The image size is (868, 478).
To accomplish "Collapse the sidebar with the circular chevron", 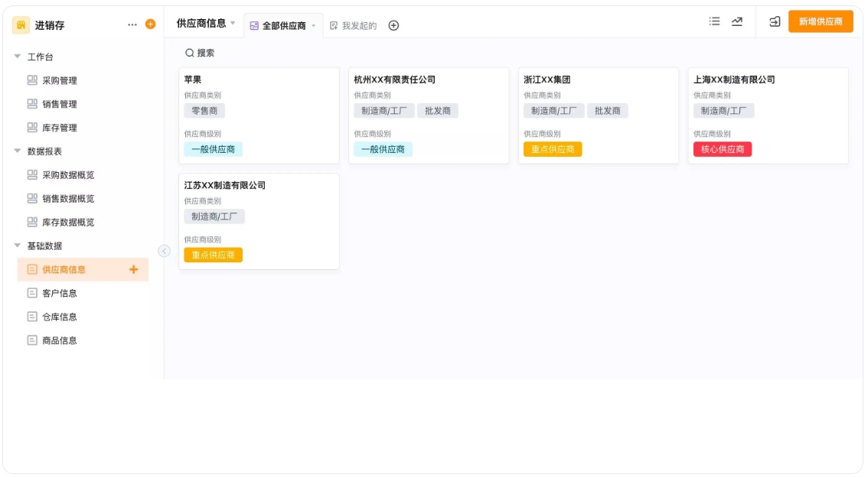I will pos(164,250).
